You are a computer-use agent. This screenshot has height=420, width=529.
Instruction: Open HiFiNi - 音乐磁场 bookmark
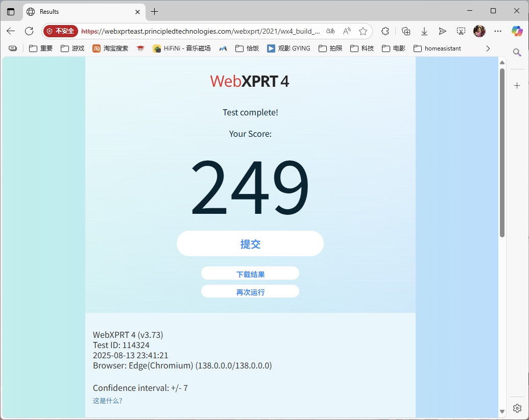(x=181, y=48)
